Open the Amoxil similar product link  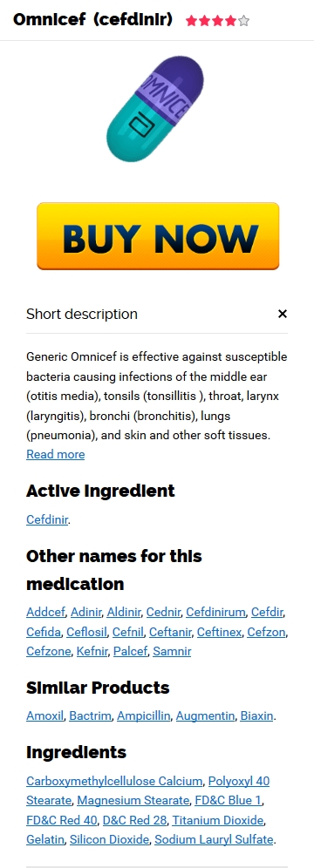click(x=44, y=715)
